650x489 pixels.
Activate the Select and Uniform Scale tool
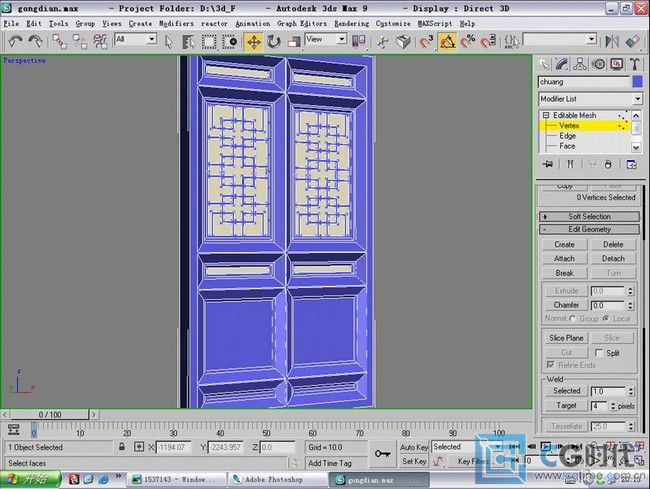pyautogui.click(x=293, y=42)
